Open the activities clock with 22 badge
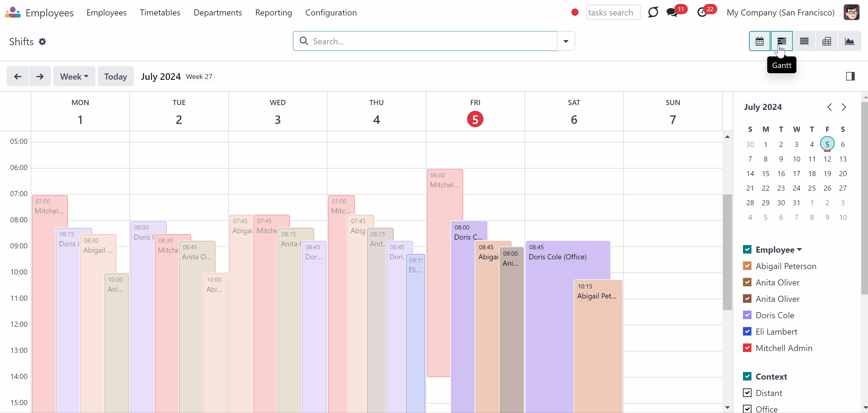 [x=702, y=12]
